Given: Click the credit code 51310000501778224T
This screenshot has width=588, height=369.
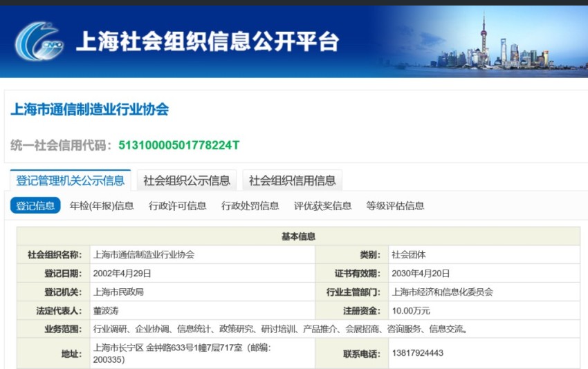Looking at the screenshot, I should [x=179, y=145].
